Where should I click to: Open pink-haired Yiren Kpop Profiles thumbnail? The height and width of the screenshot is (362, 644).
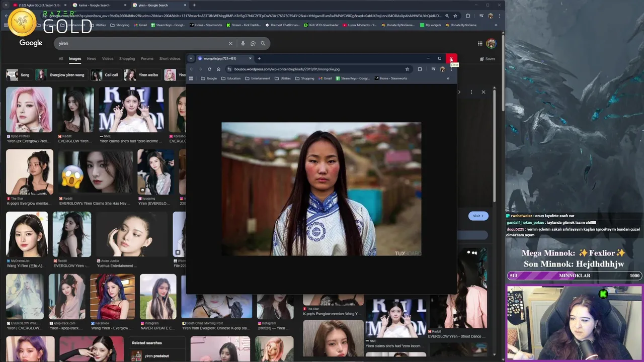(29, 110)
